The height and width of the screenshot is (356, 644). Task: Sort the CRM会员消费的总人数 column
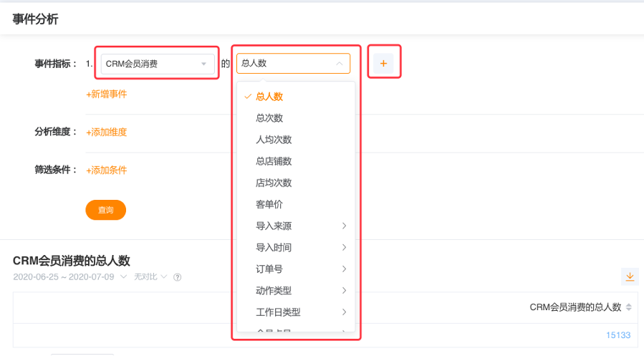tap(629, 307)
